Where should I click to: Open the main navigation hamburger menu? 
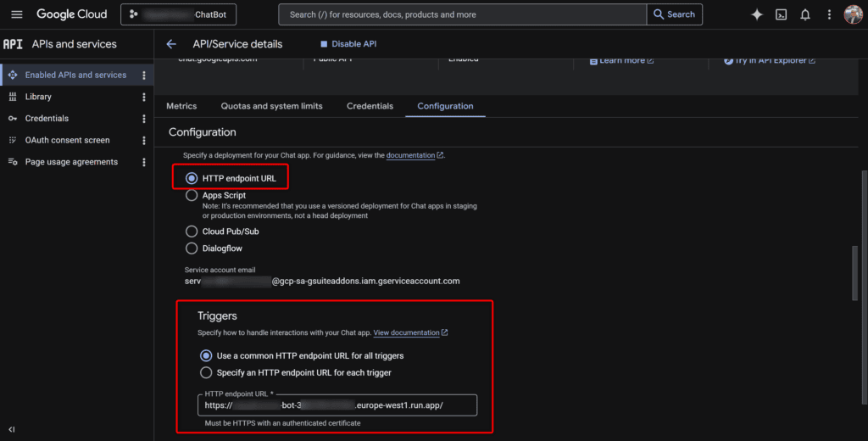click(x=17, y=14)
